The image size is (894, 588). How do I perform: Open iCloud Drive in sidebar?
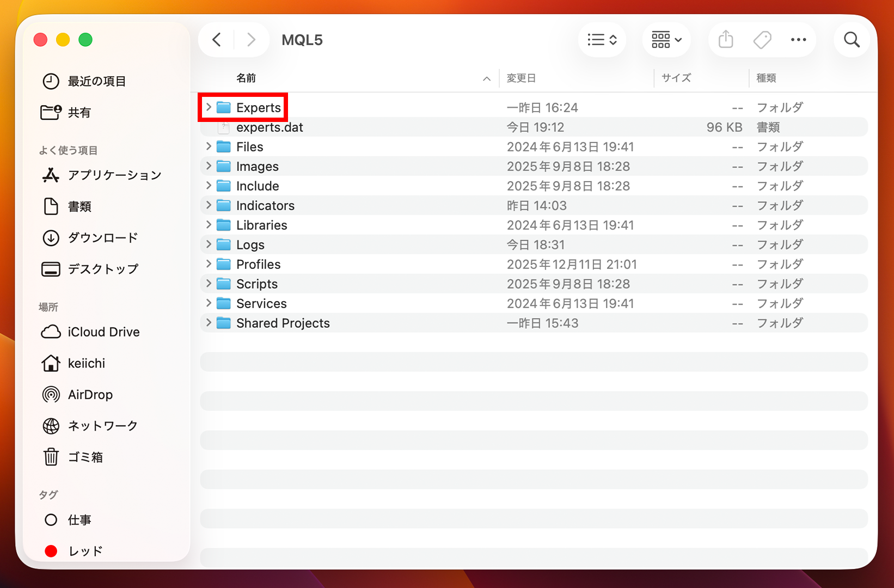103,332
